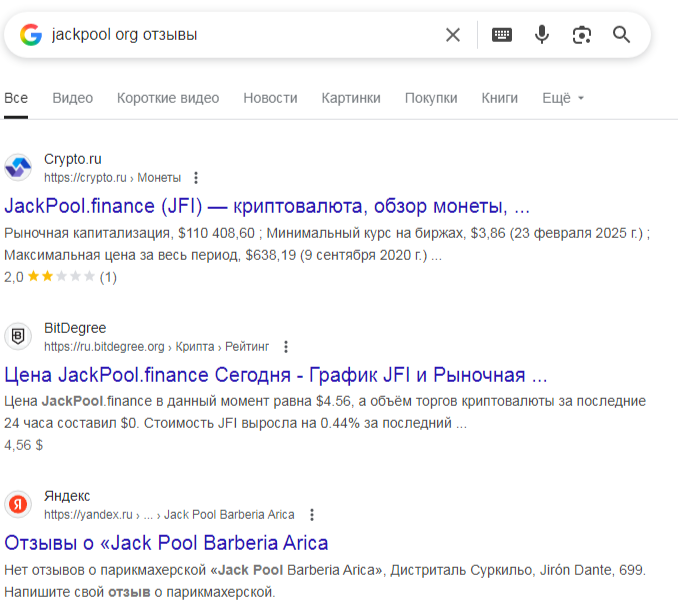This screenshot has width=678, height=611.
Task: Open more options for Яндекс result
Action: [x=312, y=515]
